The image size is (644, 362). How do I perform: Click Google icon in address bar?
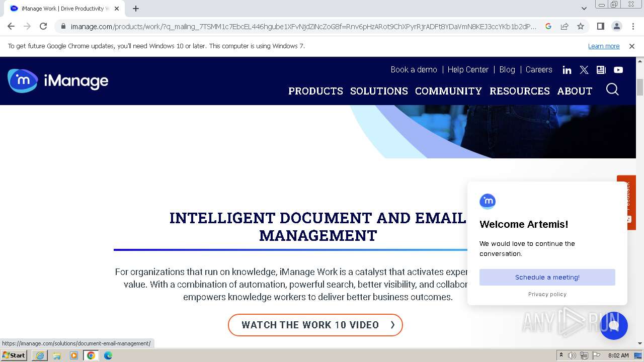[x=548, y=26]
